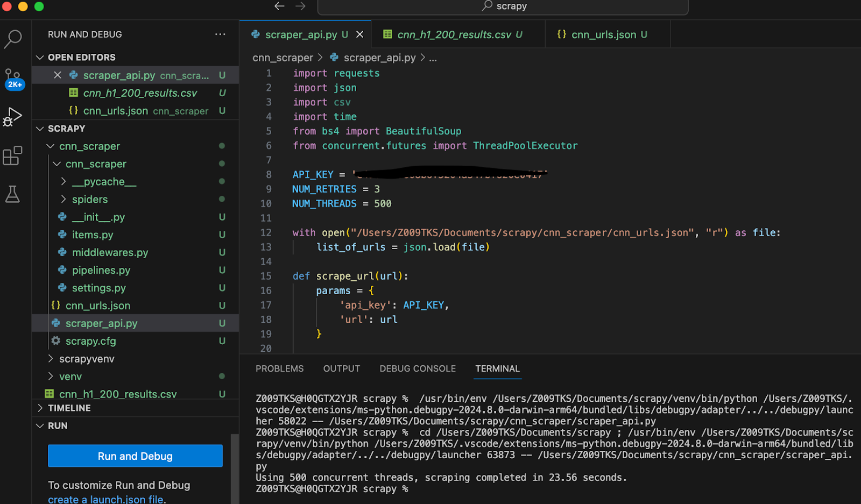Image resolution: width=861 pixels, height=504 pixels.
Task: Open the Testing flask icon
Action: click(x=13, y=194)
